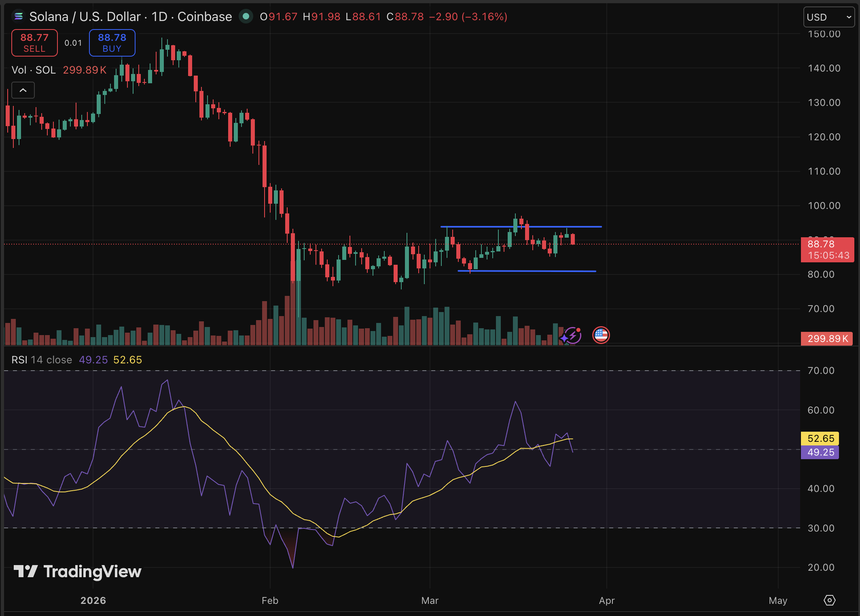This screenshot has width=860, height=616.
Task: Click the RSI 14 close label
Action: tap(42, 359)
